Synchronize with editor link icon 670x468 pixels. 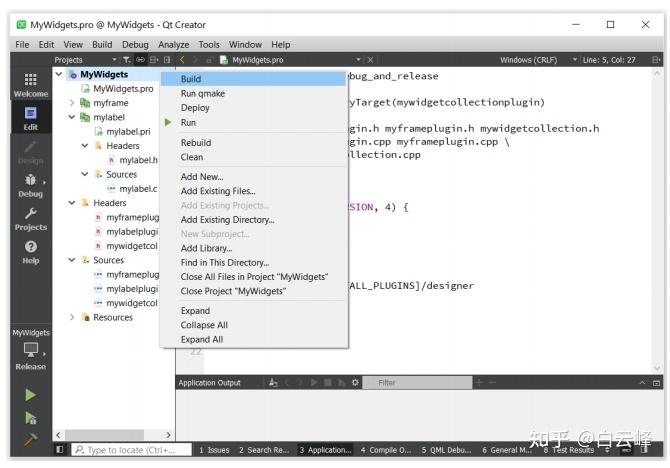coord(140,60)
